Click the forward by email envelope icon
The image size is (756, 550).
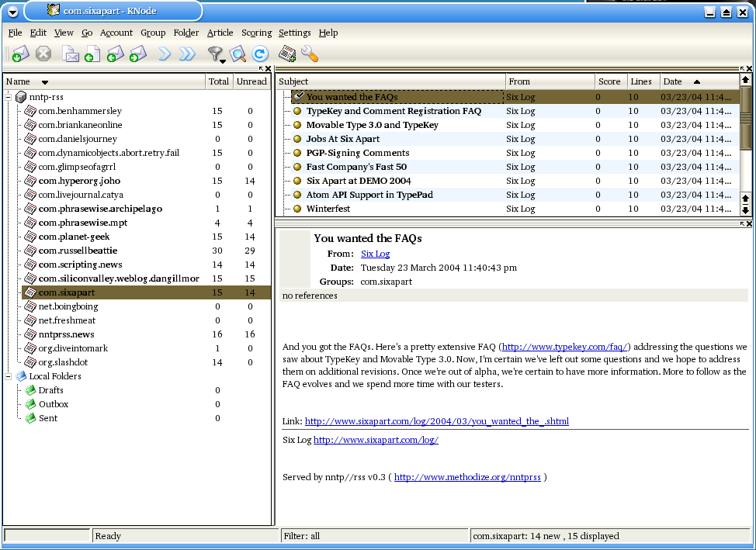coord(138,54)
